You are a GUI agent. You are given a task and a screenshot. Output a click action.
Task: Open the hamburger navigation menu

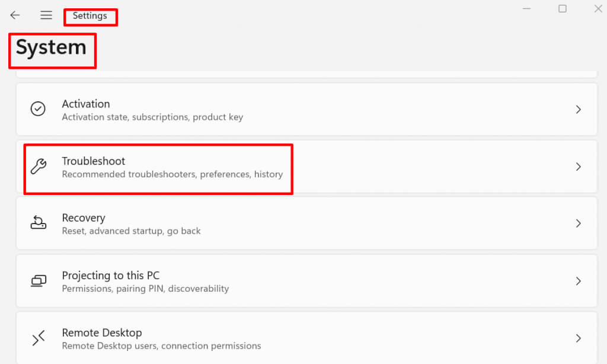click(46, 15)
